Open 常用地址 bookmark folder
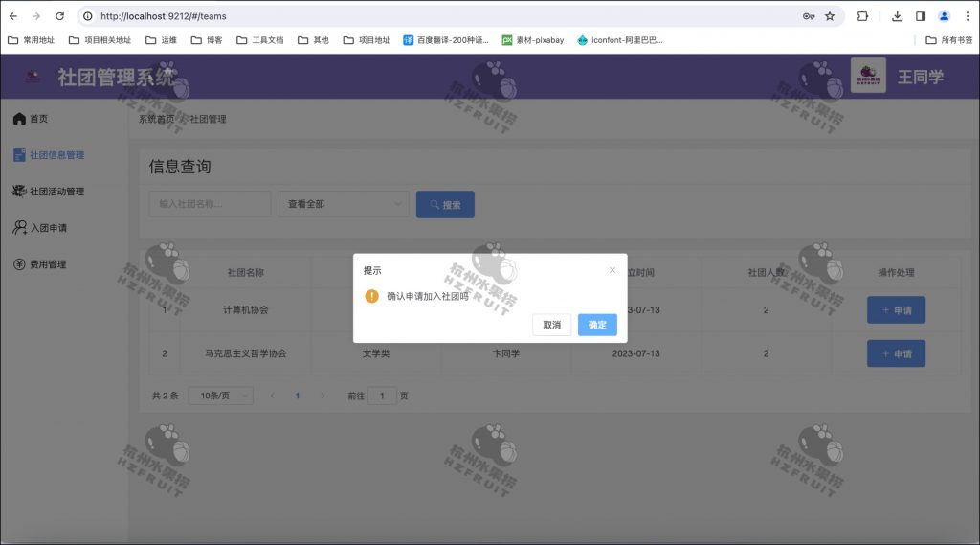This screenshot has width=980, height=545. [x=32, y=40]
